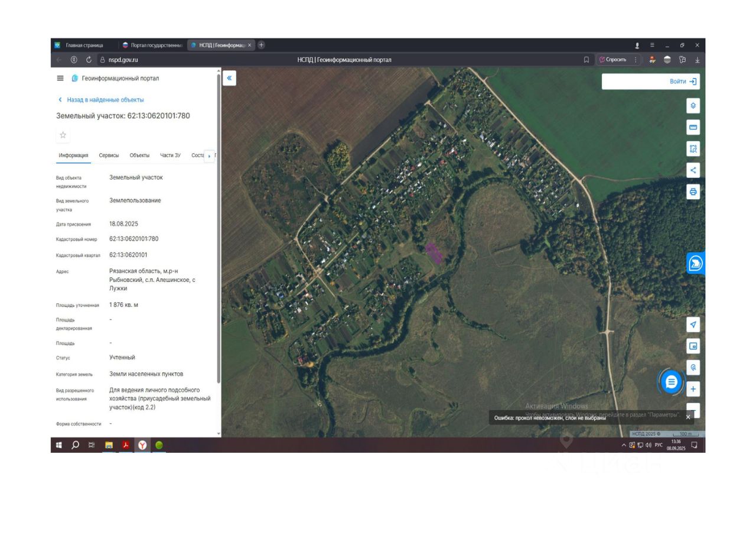Switch to the Объекты tab
This screenshot has height=535, width=756.
point(139,155)
